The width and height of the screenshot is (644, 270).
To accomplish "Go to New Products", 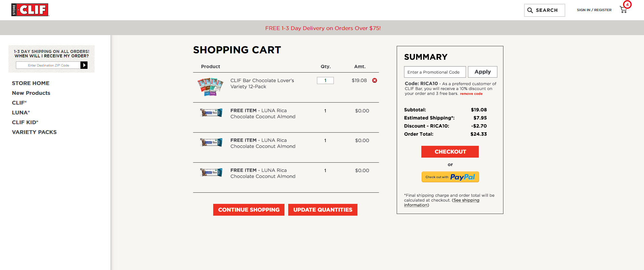I will coord(31,93).
